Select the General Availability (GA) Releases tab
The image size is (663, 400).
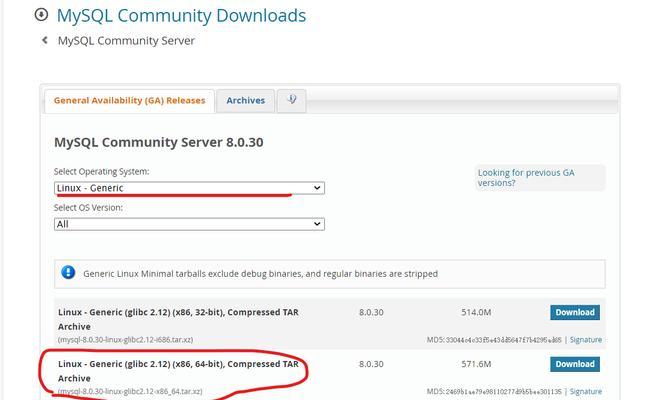pyautogui.click(x=129, y=101)
